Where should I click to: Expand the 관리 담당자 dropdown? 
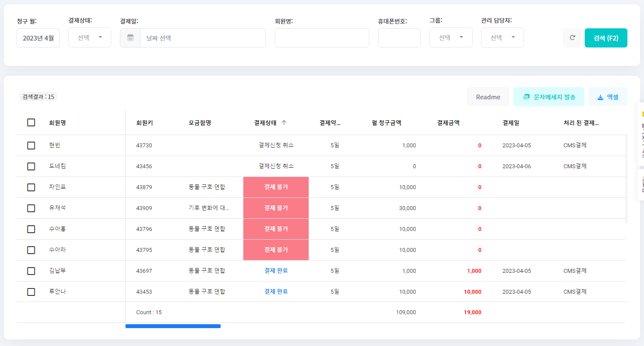(x=502, y=38)
